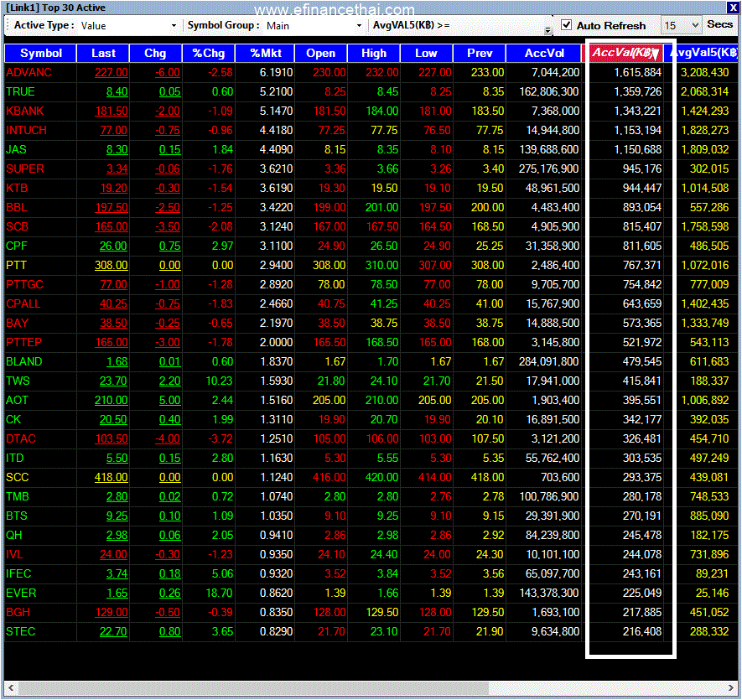Select the CPF symbol
The width and height of the screenshot is (742, 700).
point(17,246)
